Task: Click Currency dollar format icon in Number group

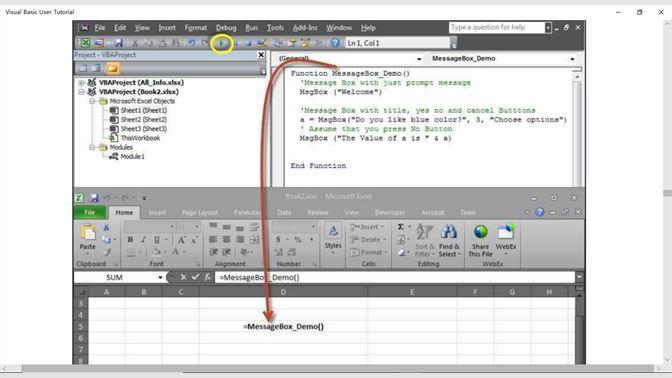Action: [278, 240]
